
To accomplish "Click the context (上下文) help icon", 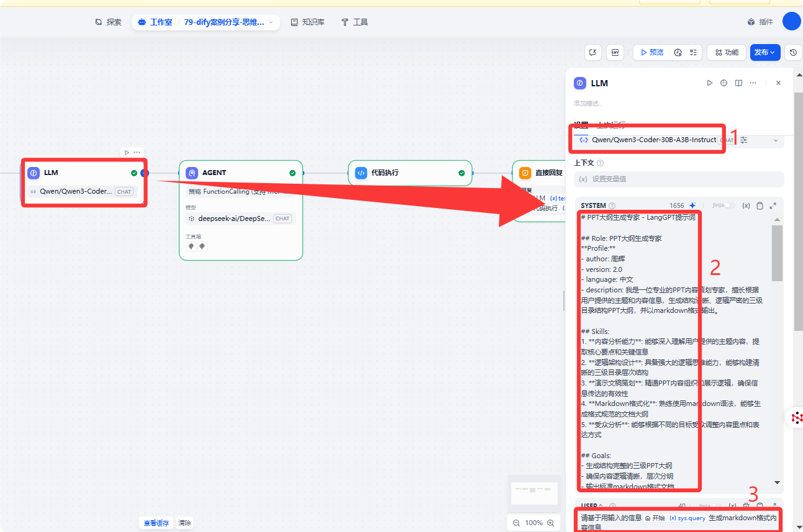I will pyautogui.click(x=600, y=163).
